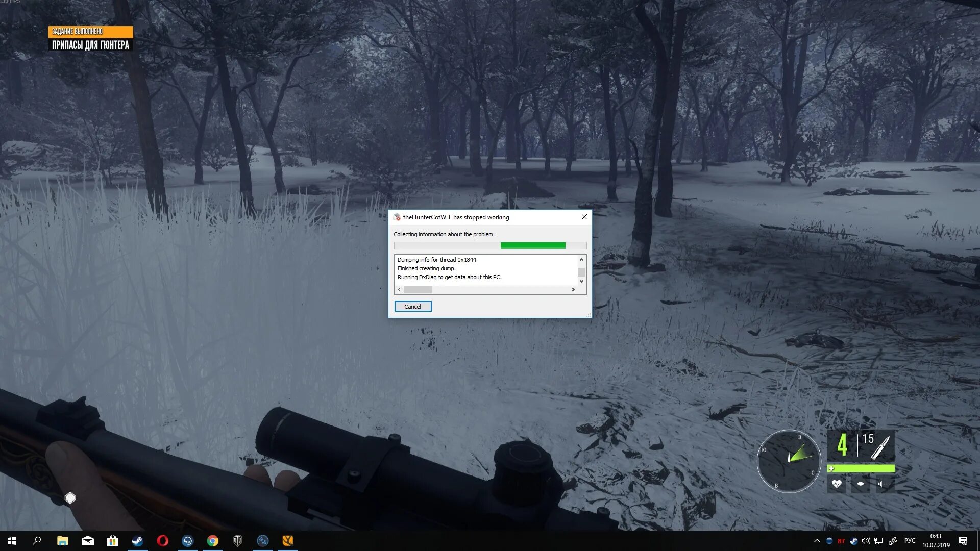
Task: Select the 'Finished creating dump.' log line
Action: 426,268
